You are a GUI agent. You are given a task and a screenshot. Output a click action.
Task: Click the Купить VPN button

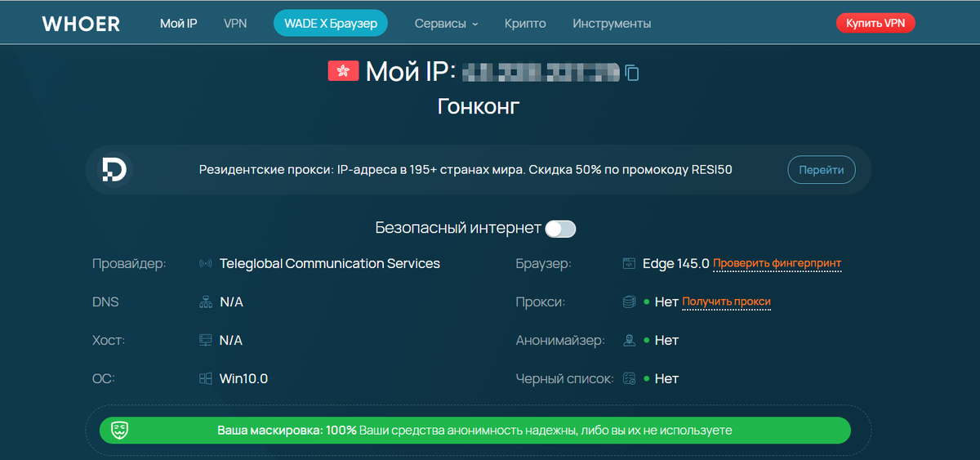875,23
